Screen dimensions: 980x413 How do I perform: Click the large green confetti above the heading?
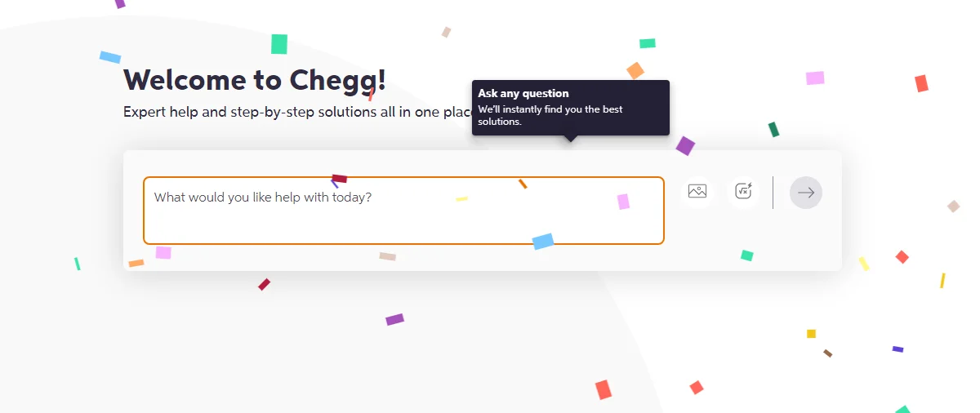(279, 44)
